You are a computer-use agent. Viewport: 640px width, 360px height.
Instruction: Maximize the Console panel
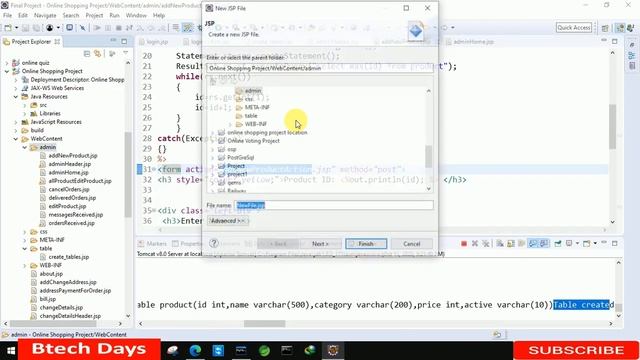point(615,243)
